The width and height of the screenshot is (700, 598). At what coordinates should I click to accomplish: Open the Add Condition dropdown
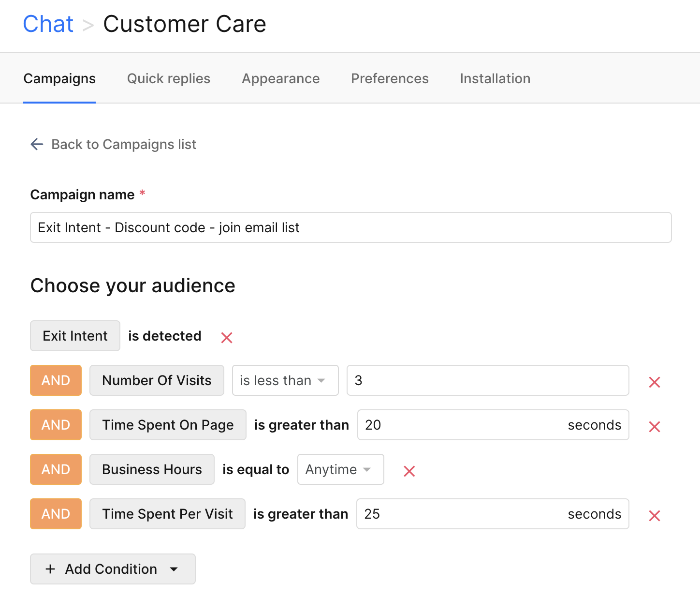(x=113, y=569)
